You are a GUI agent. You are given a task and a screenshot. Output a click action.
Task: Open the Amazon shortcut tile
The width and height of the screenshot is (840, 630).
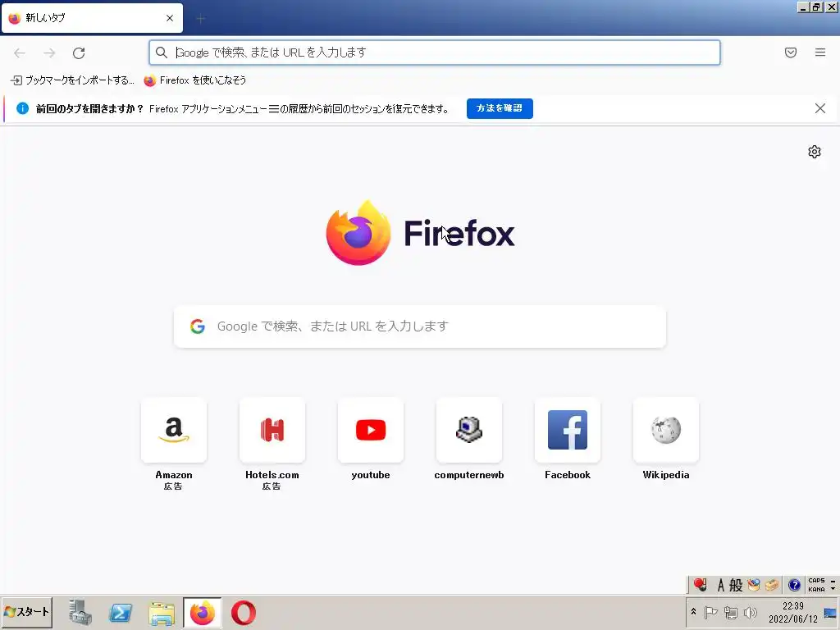[174, 430]
